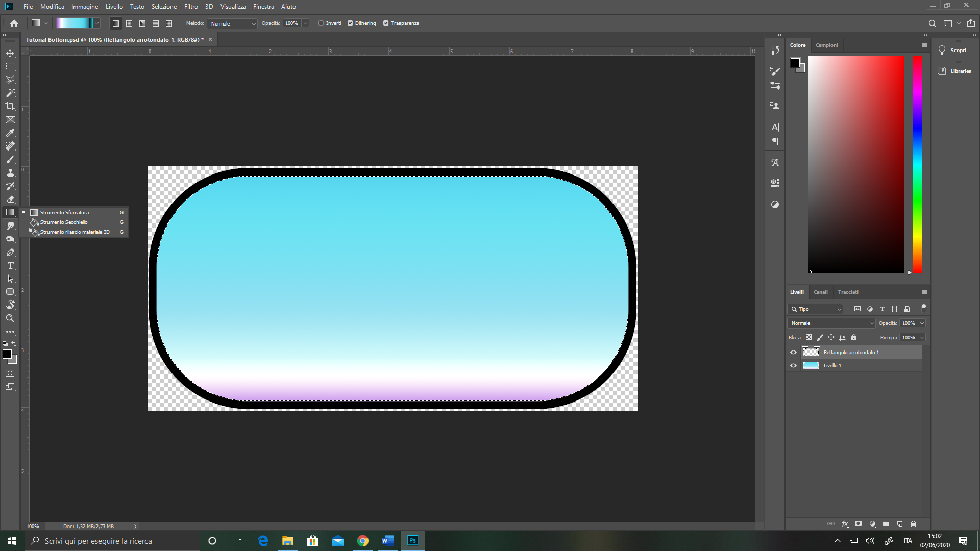The image size is (980, 551).
Task: Select the Eyedropper tool
Action: (10, 133)
